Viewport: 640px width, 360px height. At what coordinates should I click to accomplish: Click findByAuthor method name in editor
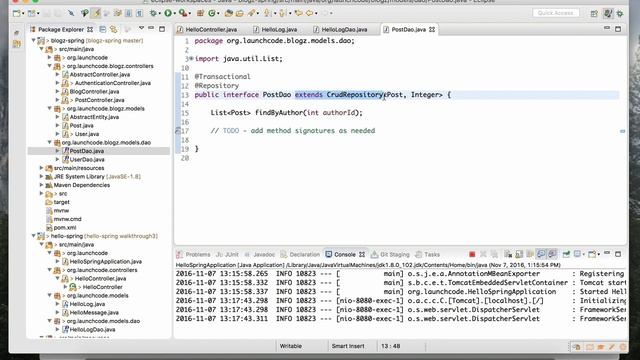coord(279,112)
